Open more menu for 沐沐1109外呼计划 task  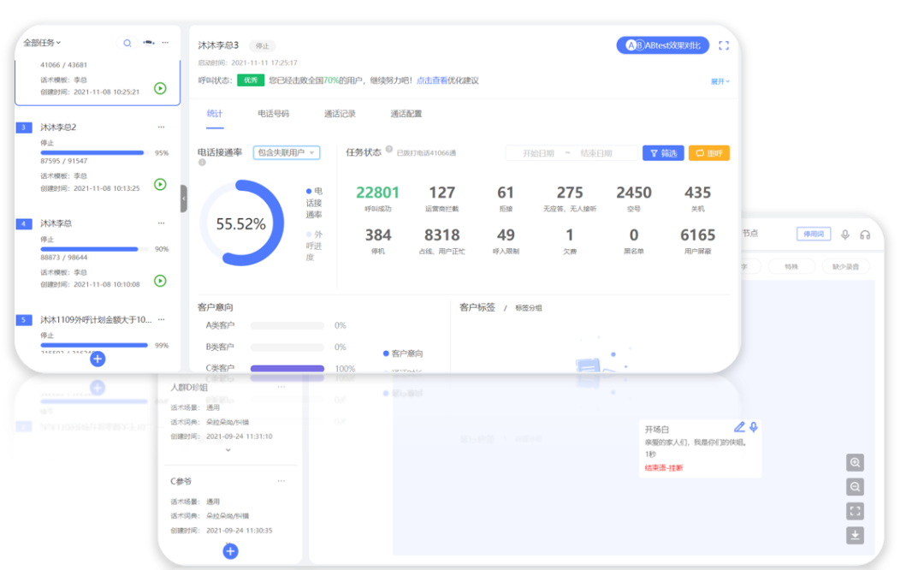[x=162, y=319]
